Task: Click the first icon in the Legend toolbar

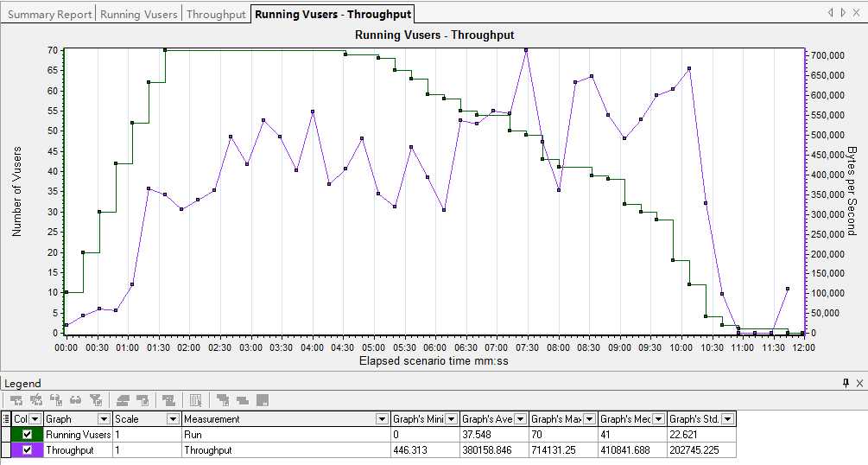Action: [16, 400]
